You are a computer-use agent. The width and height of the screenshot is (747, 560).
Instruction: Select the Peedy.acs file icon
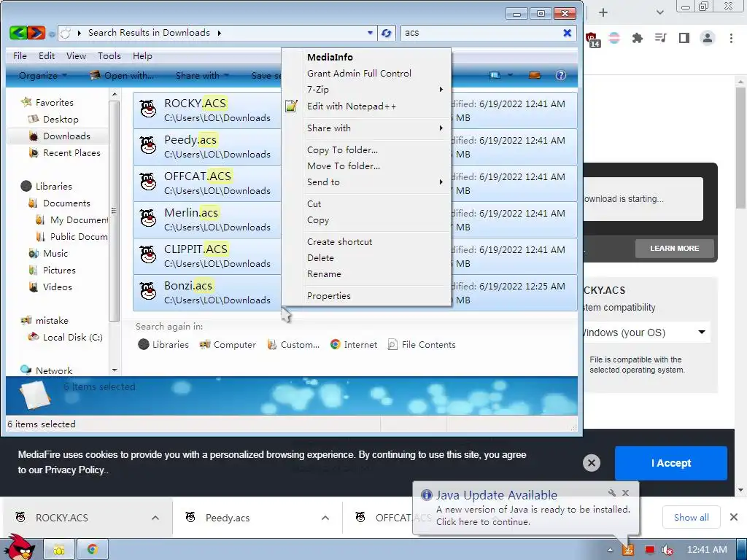point(148,145)
